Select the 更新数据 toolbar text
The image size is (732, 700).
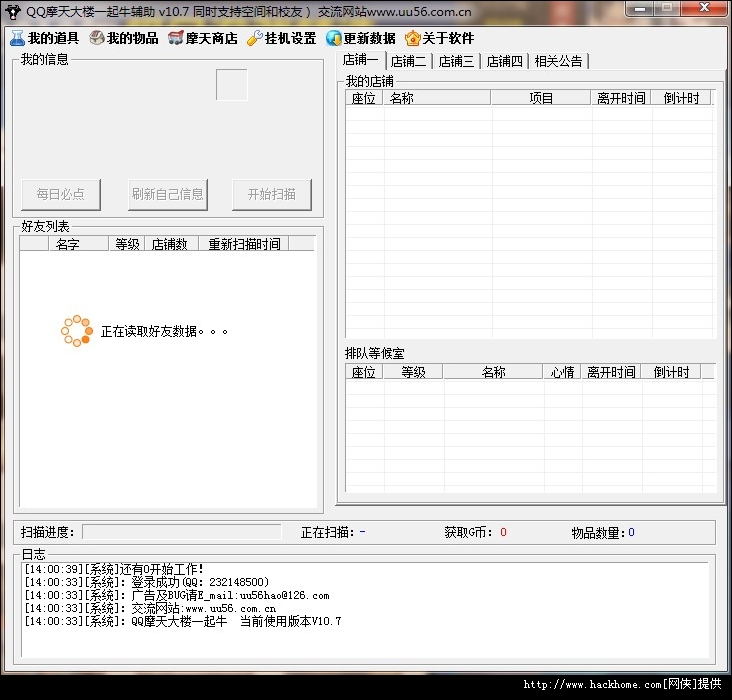pos(369,38)
